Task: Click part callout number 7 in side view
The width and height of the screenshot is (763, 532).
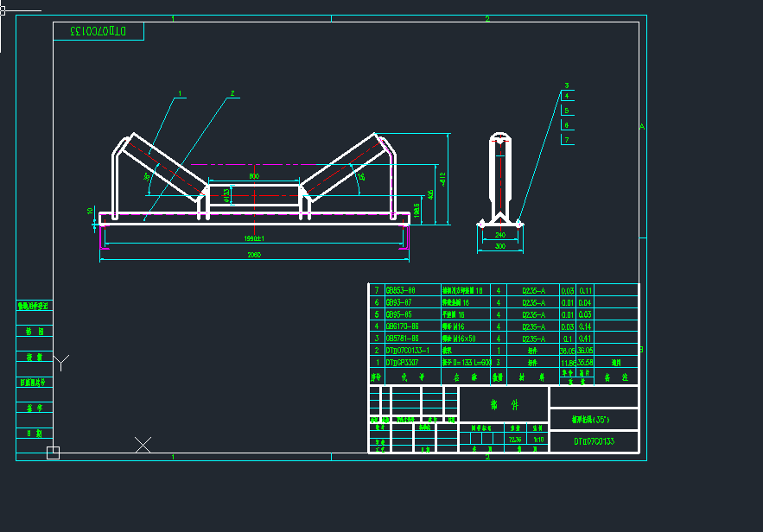Action: (x=567, y=139)
